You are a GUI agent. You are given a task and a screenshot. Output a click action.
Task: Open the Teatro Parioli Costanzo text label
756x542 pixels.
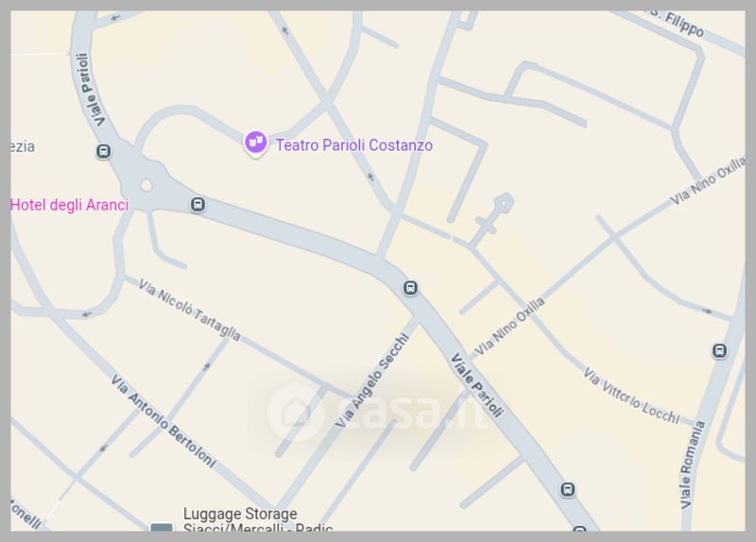click(353, 145)
